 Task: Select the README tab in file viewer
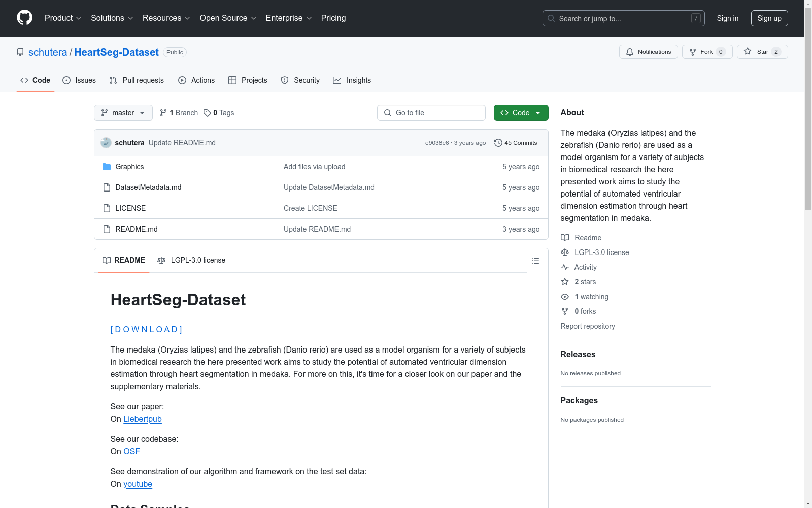124,260
